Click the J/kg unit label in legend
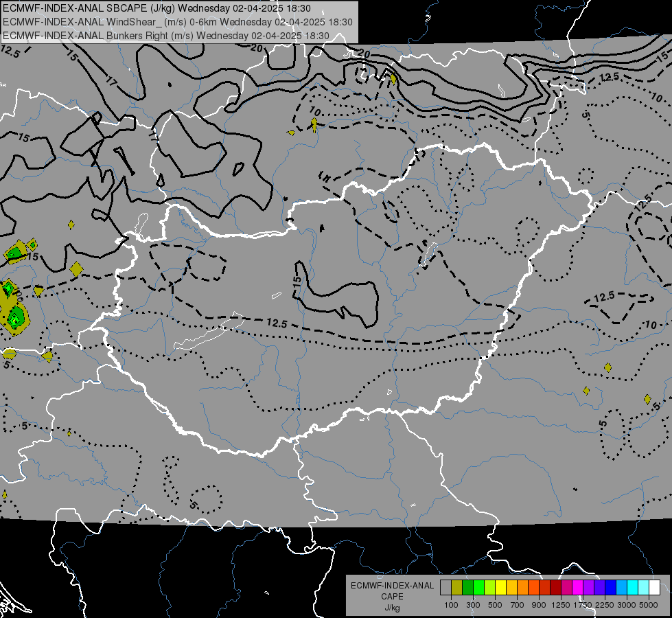Viewport: 672px width, 618px height. 392,608
